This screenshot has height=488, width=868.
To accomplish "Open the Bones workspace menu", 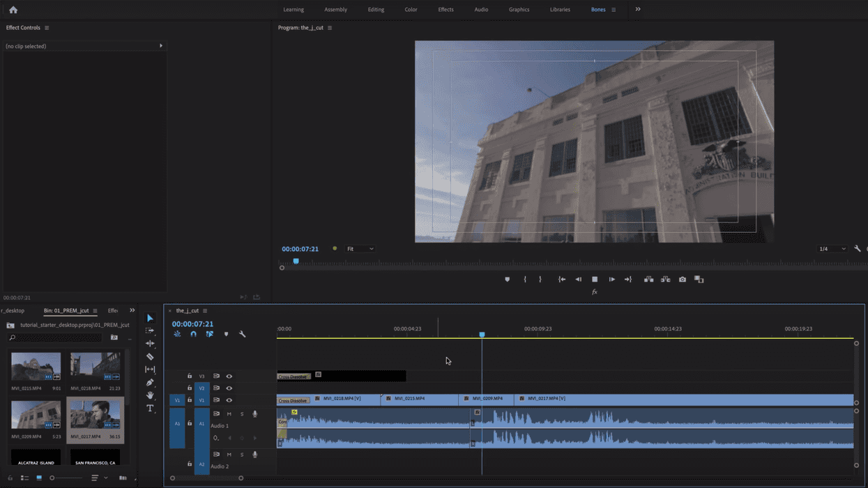I will click(x=614, y=10).
